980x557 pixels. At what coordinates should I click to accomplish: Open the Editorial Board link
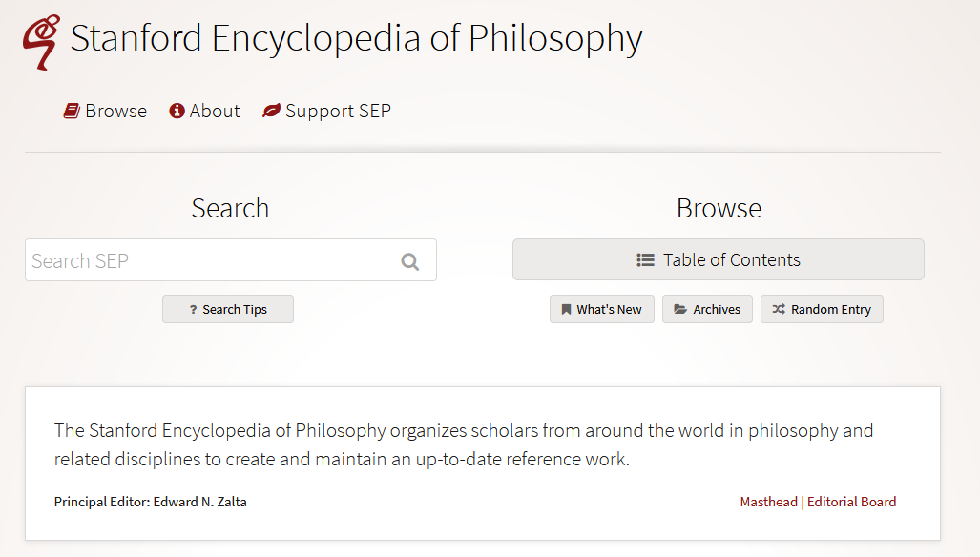click(851, 502)
